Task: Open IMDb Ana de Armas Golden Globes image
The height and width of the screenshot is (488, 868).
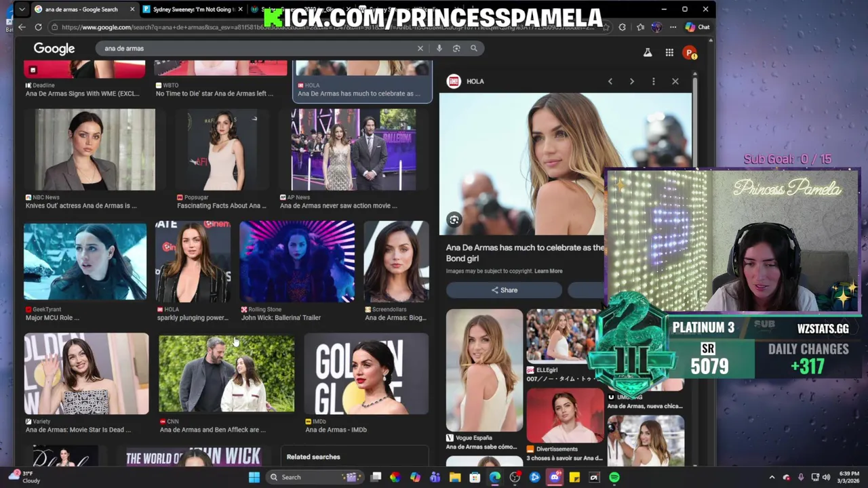Action: tap(366, 373)
